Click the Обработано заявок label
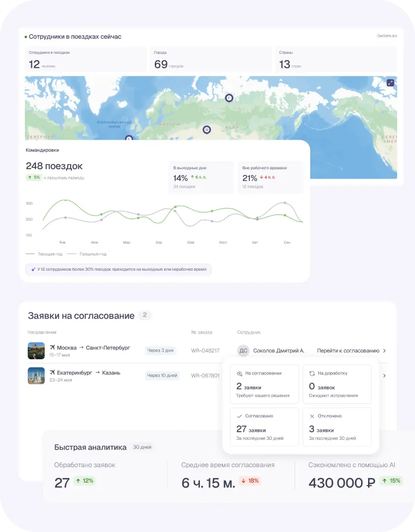Image resolution: width=415 pixels, height=532 pixels. (x=85, y=465)
